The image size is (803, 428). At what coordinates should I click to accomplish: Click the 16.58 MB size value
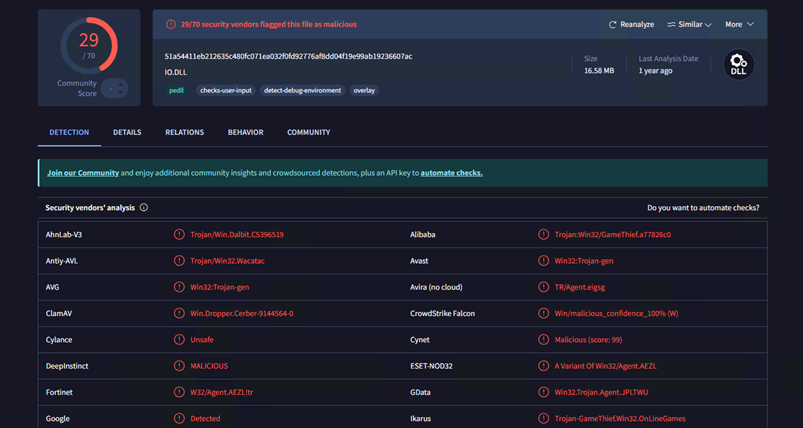point(599,71)
